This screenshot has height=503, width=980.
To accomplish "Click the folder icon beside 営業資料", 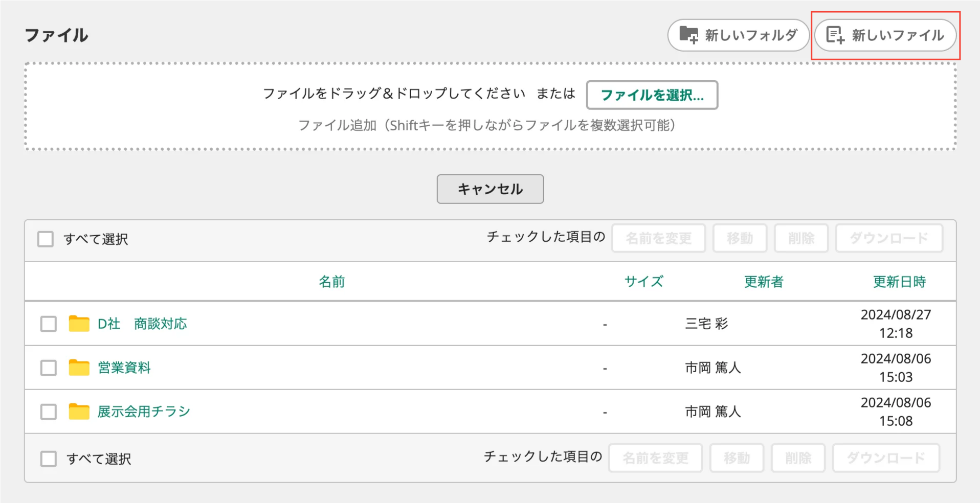I will (x=79, y=368).
